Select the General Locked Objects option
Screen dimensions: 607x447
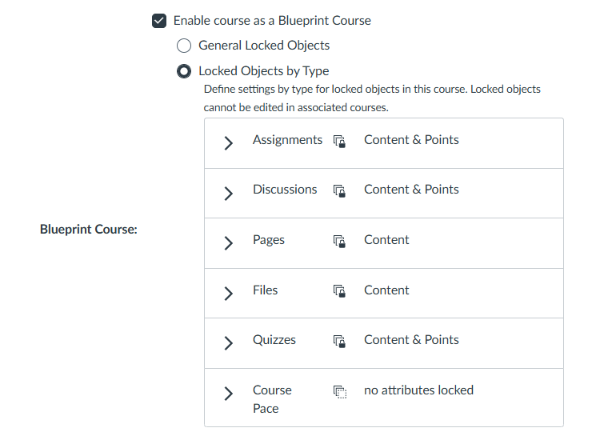tap(184, 45)
